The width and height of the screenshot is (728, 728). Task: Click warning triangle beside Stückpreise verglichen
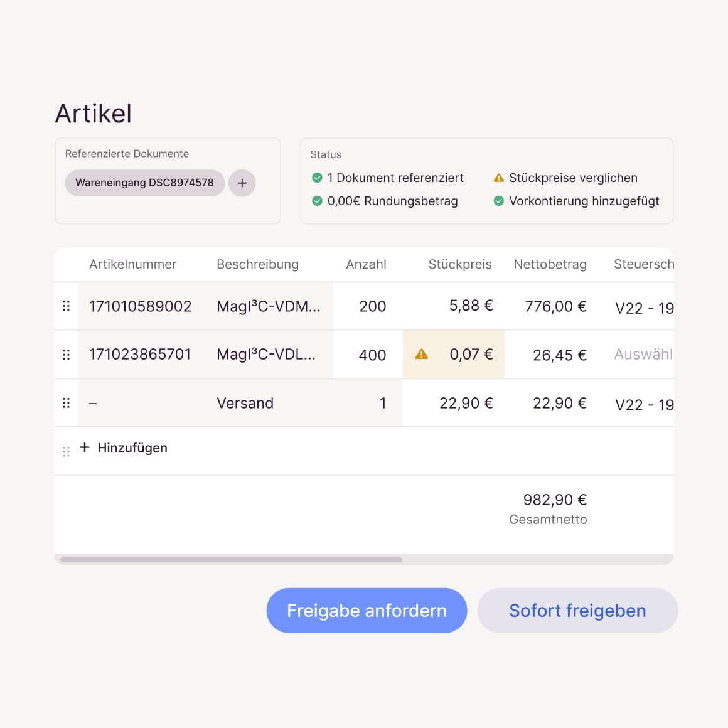499,178
